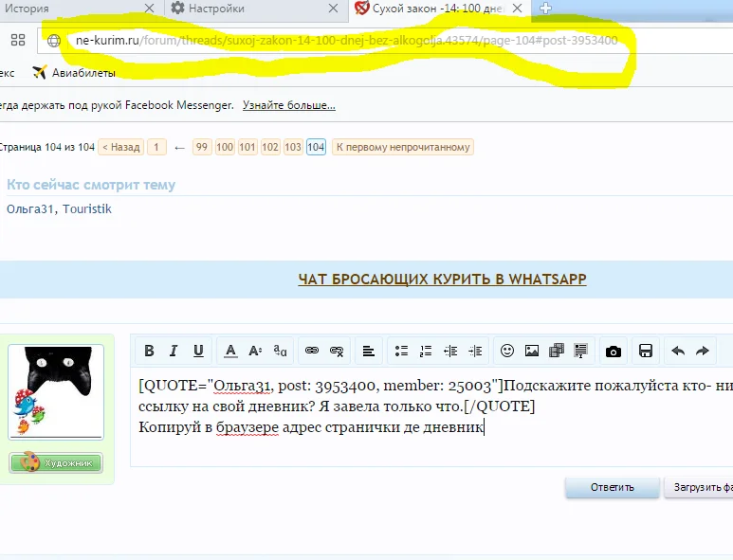Close the История tab
The width and height of the screenshot is (733, 560).
[149, 9]
